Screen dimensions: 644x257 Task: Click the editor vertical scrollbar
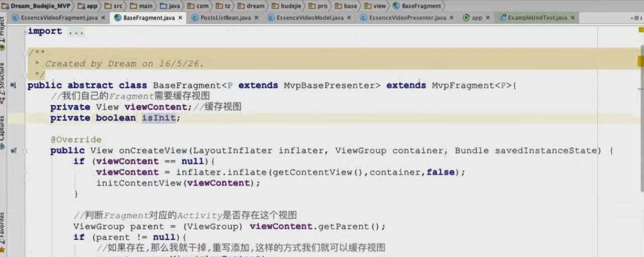point(641,118)
